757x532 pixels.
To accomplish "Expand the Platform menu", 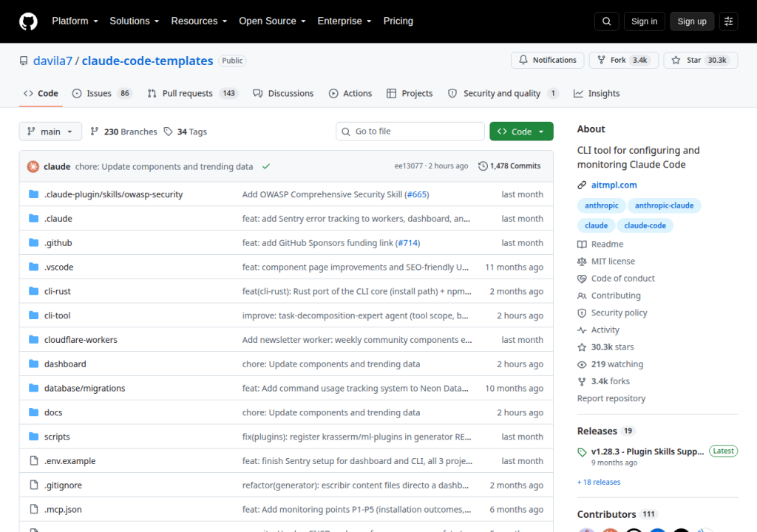I will pyautogui.click(x=75, y=21).
